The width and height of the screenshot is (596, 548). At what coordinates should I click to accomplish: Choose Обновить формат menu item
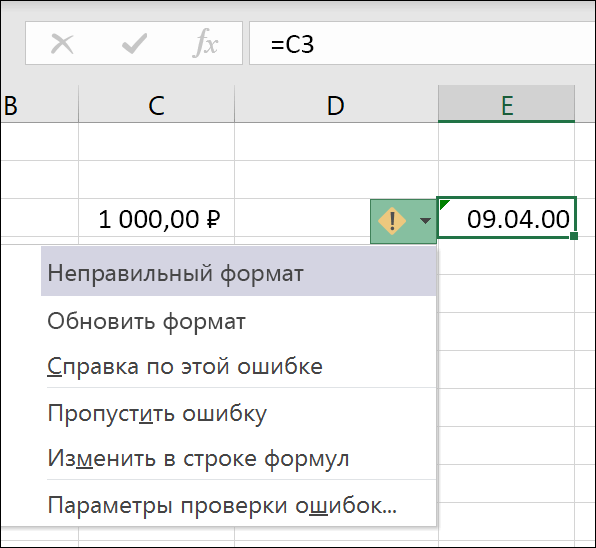(x=238, y=322)
